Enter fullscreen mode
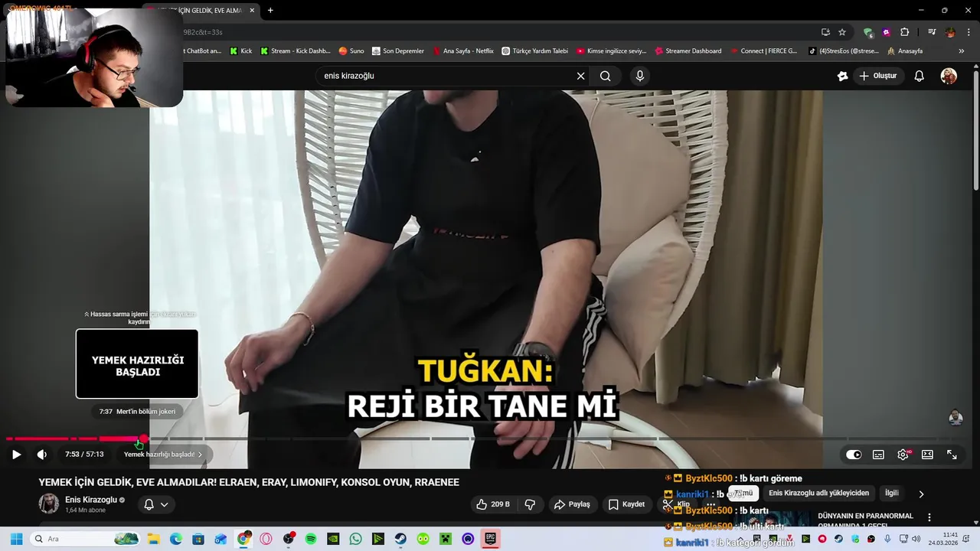The image size is (980, 551). (952, 455)
